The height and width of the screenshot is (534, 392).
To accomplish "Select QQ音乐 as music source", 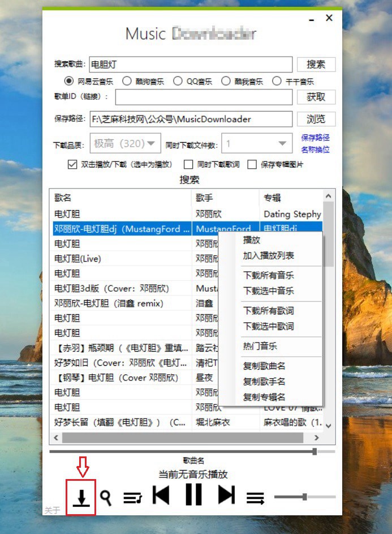I will tap(192, 81).
